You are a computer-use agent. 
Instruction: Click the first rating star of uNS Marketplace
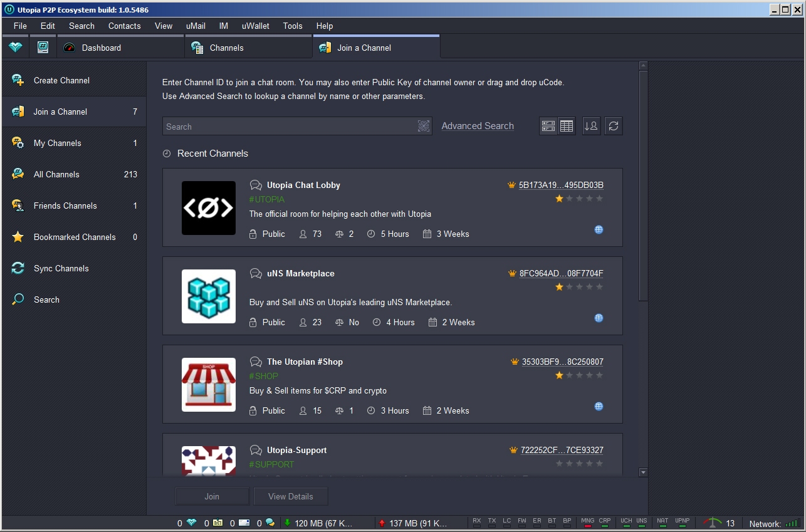559,287
